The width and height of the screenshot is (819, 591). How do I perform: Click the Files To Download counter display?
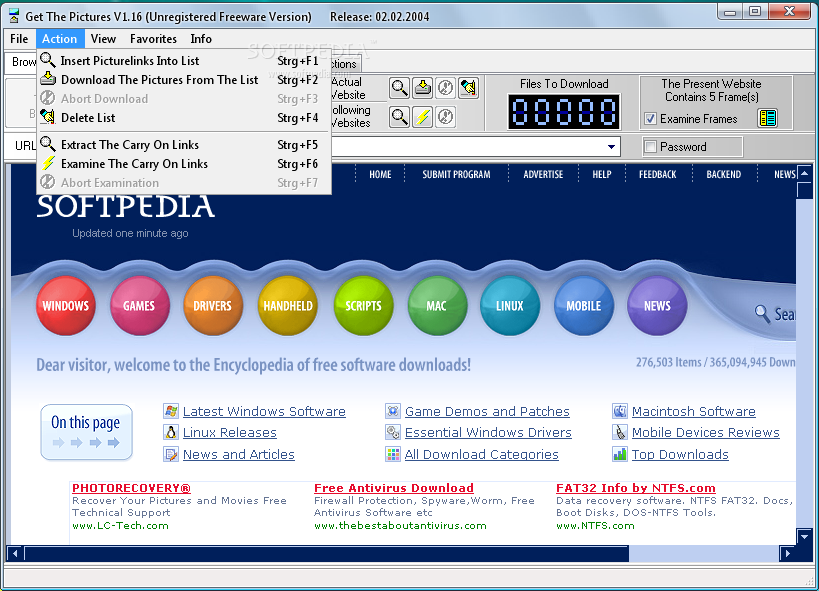click(x=564, y=112)
